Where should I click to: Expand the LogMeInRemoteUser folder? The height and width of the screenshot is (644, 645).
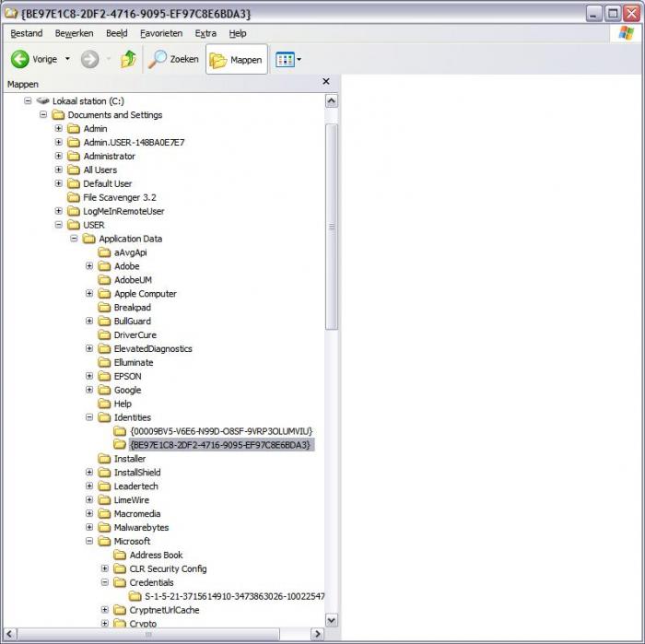click(x=59, y=211)
